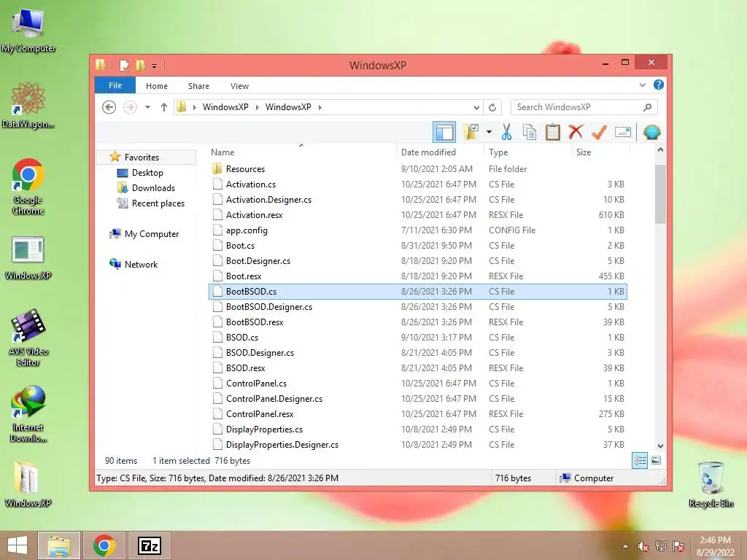This screenshot has width=747, height=560.
Task: Select Recent places in the navigation pane
Action: coord(158,203)
